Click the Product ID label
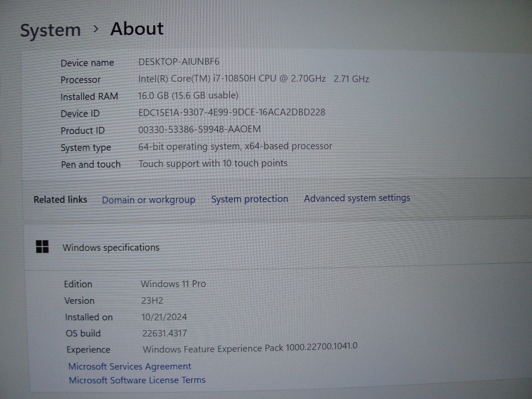 82,131
